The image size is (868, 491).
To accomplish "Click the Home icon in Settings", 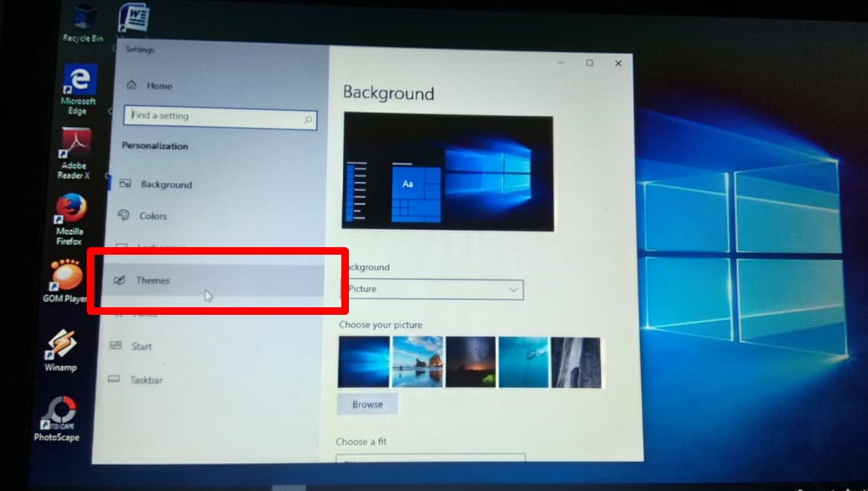I will click(x=132, y=85).
